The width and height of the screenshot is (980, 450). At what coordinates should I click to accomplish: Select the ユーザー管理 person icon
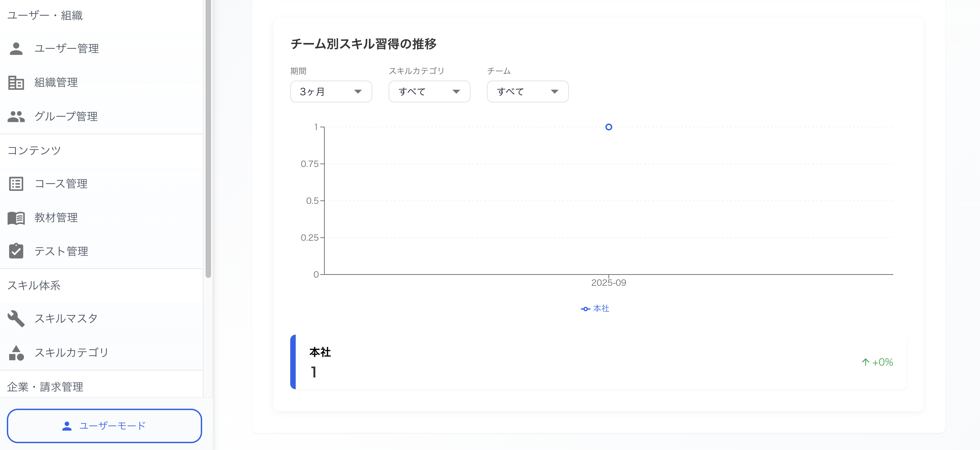pos(16,48)
